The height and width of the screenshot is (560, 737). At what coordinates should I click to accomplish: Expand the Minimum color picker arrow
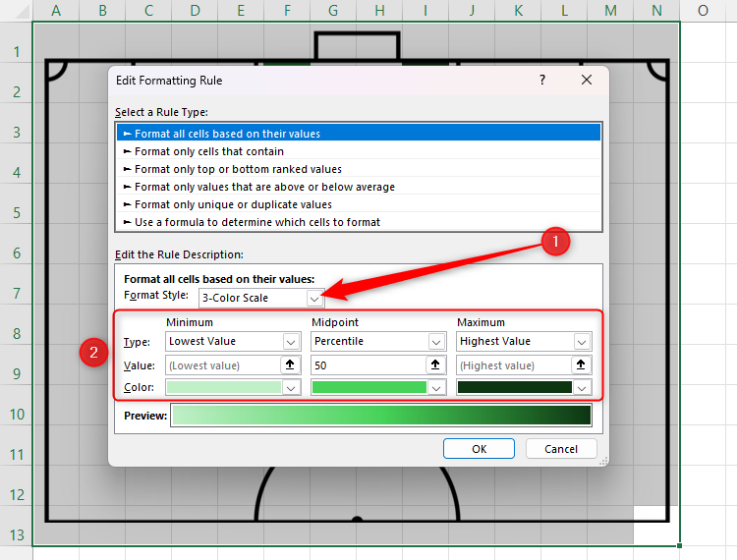[291, 388]
